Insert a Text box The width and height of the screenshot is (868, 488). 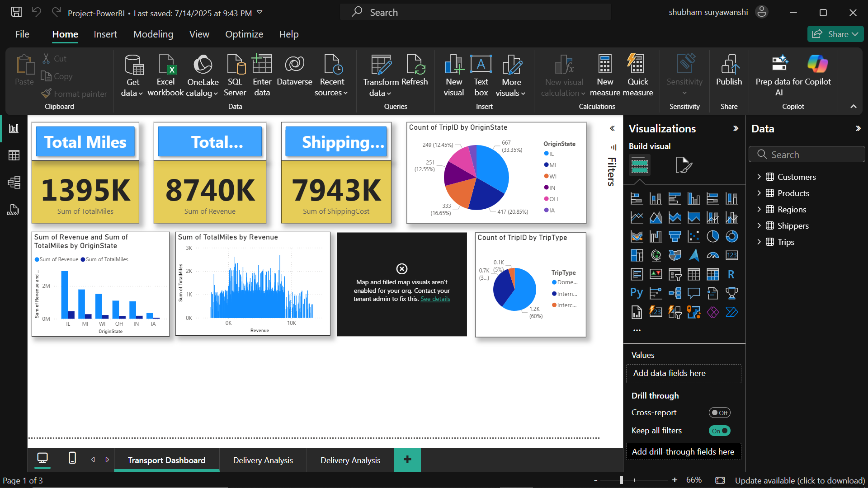481,75
